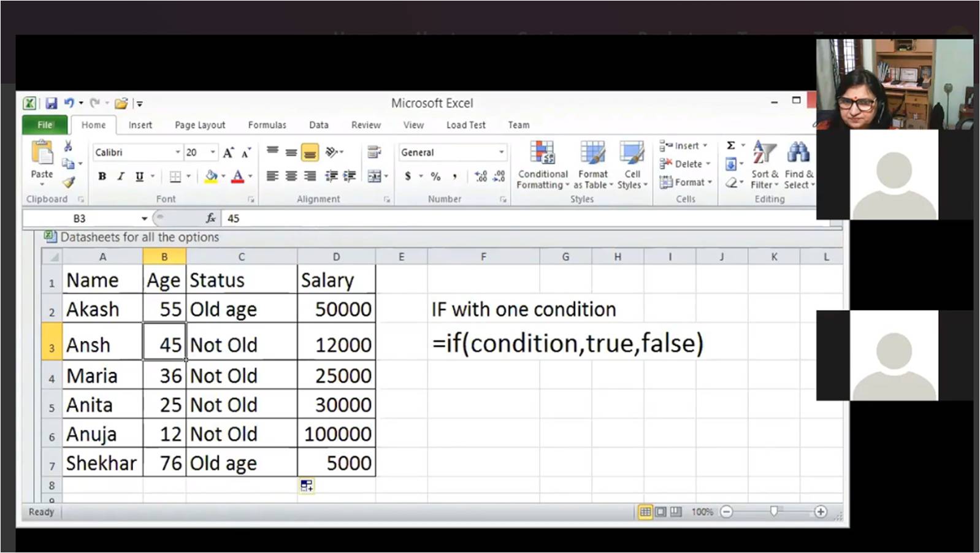Click the Insert Function fx icon
980x553 pixels.
tap(210, 218)
